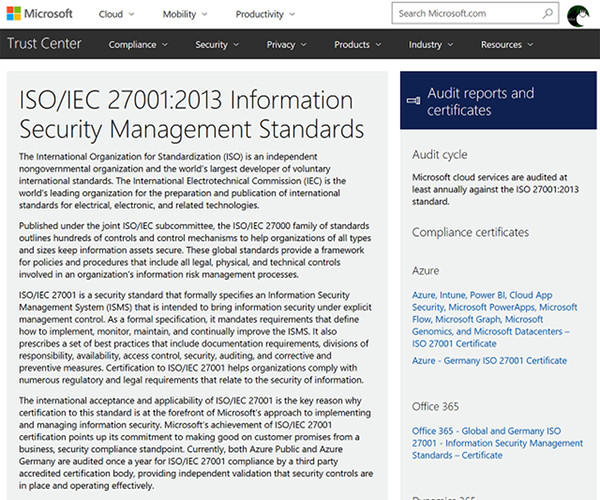
Task: Open the Office 365 Global and Germany ISO 27001 link
Action: [x=497, y=443]
